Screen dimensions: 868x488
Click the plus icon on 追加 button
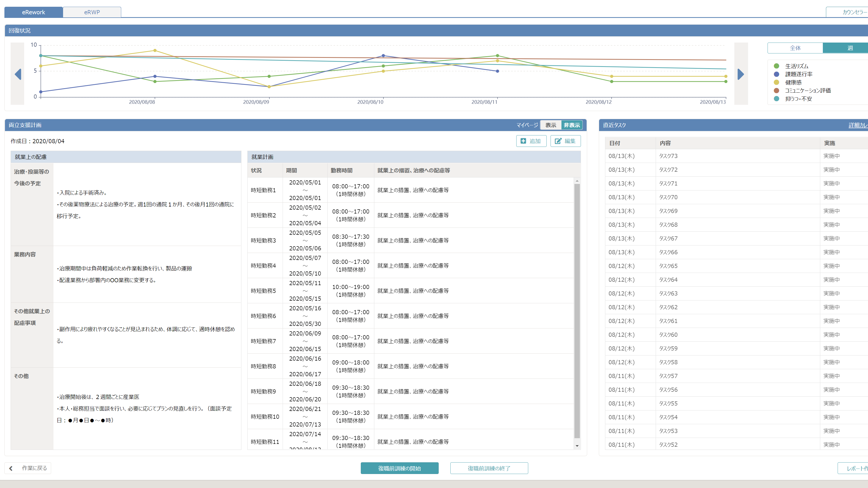[x=523, y=141]
